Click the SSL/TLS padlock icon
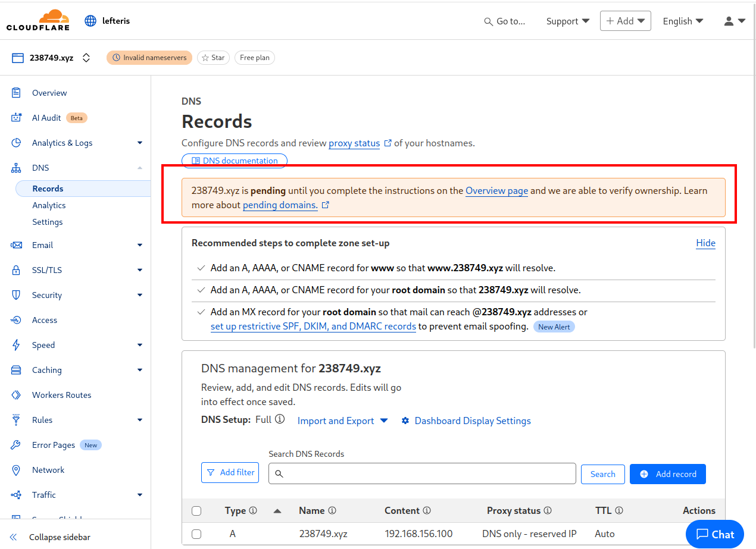The width and height of the screenshot is (756, 549). click(17, 270)
